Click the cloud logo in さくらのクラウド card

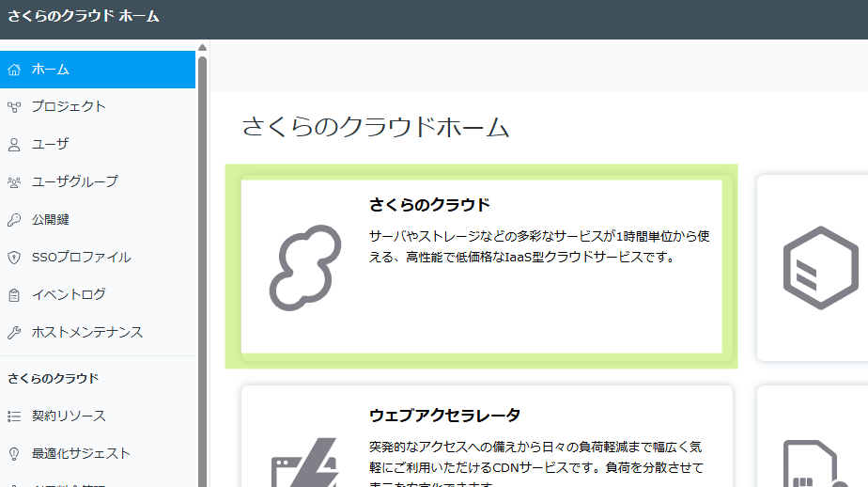click(304, 267)
